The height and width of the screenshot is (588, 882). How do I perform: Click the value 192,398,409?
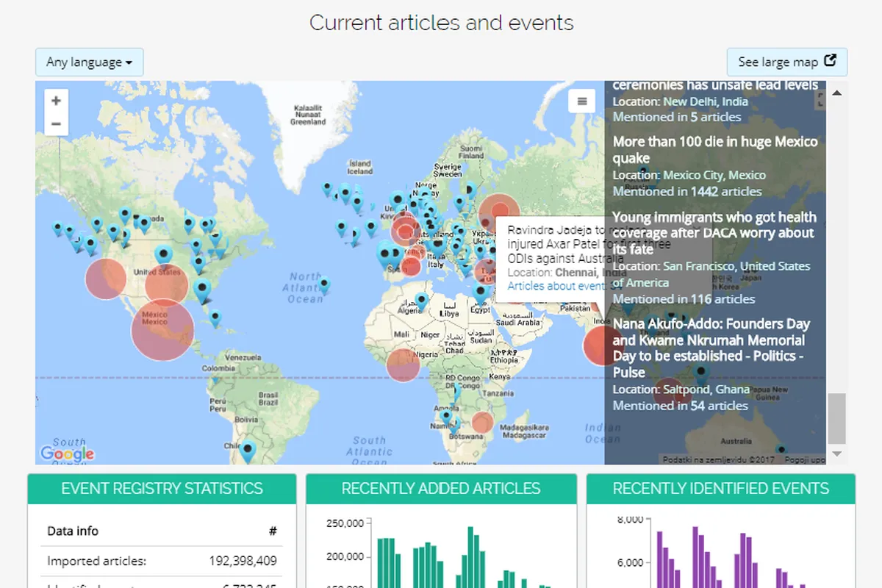pyautogui.click(x=243, y=562)
